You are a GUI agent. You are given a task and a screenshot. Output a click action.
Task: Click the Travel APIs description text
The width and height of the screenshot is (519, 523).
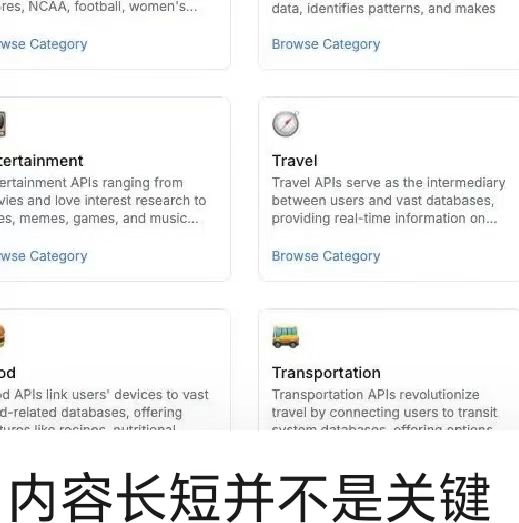point(388,200)
